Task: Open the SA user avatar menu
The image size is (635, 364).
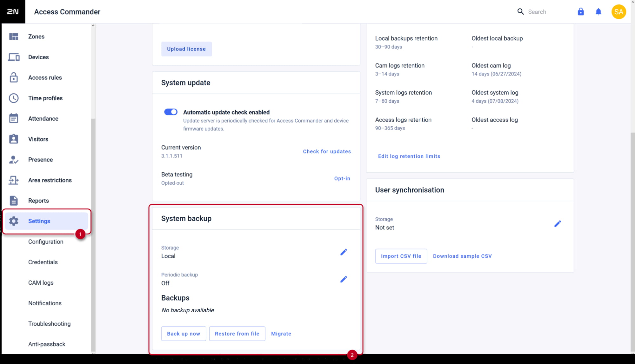Action: tap(619, 12)
